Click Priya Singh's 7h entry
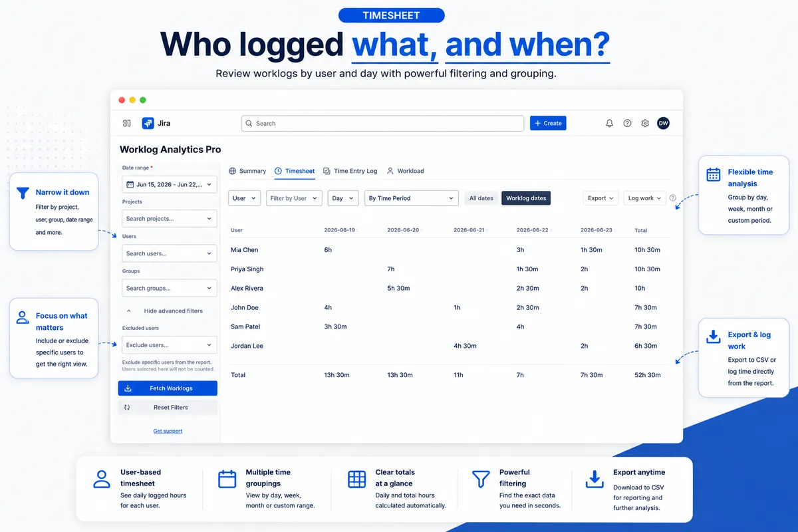Image resolution: width=798 pixels, height=532 pixels. (391, 269)
